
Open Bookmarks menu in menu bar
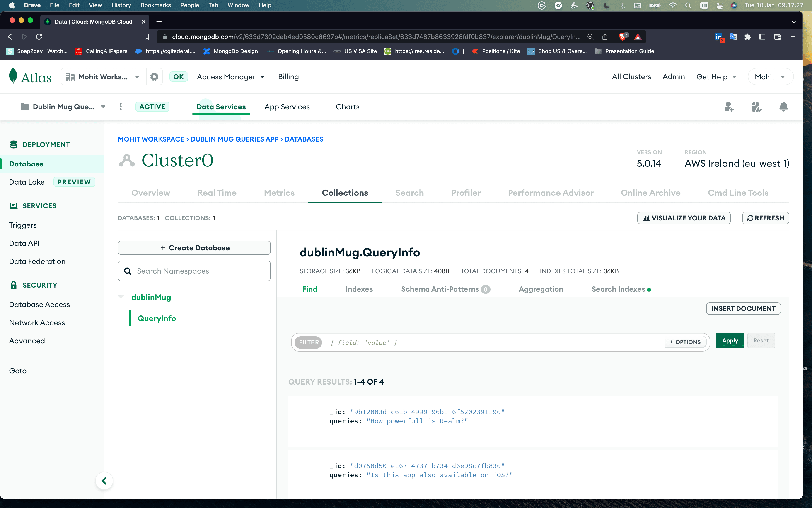pos(155,5)
